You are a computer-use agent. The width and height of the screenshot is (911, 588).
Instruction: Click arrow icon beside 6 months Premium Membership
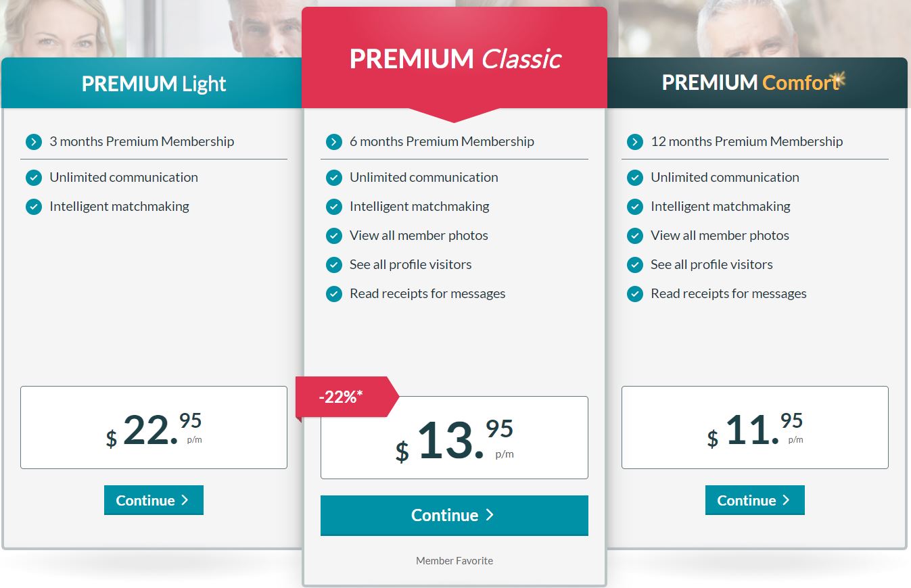[334, 142]
